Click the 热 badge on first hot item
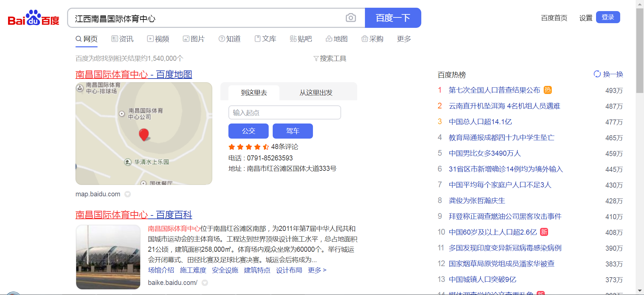Image resolution: width=644 pixels, height=295 pixels. tap(548, 90)
